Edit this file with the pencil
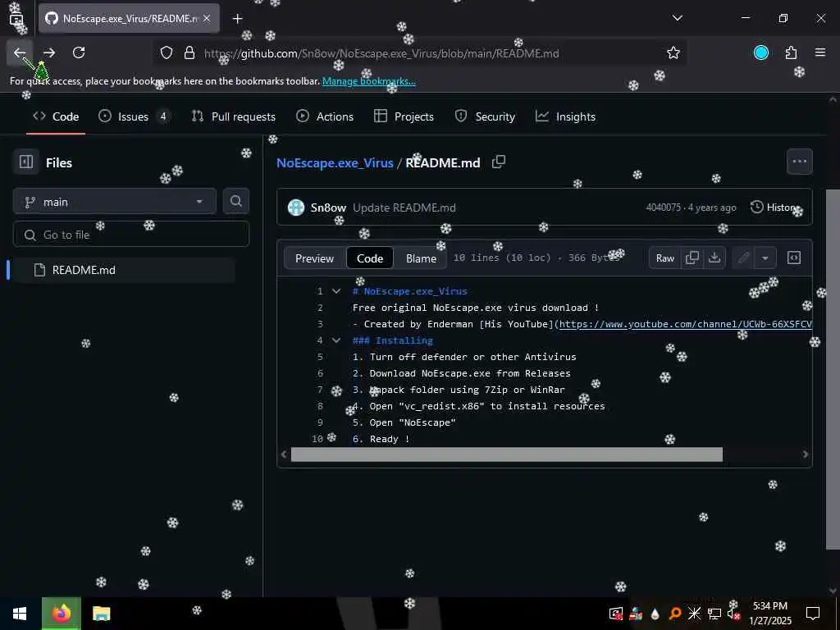Screen dimensions: 840x630 [743, 258]
